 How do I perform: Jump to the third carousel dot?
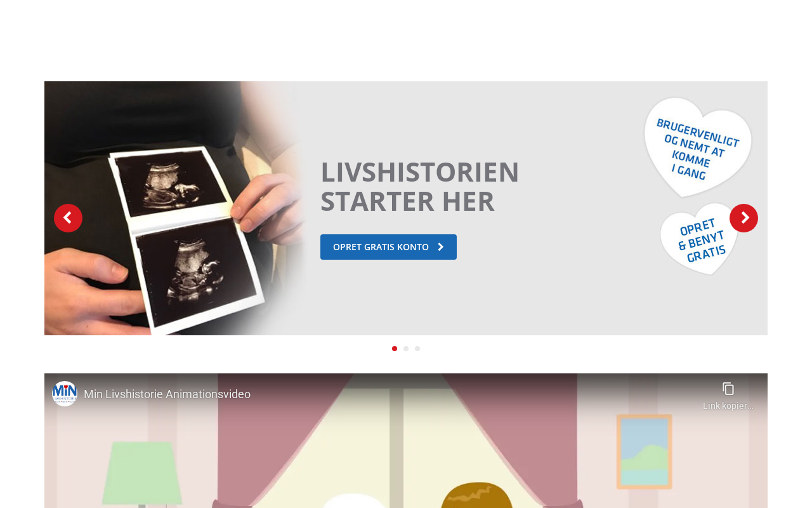[417, 349]
